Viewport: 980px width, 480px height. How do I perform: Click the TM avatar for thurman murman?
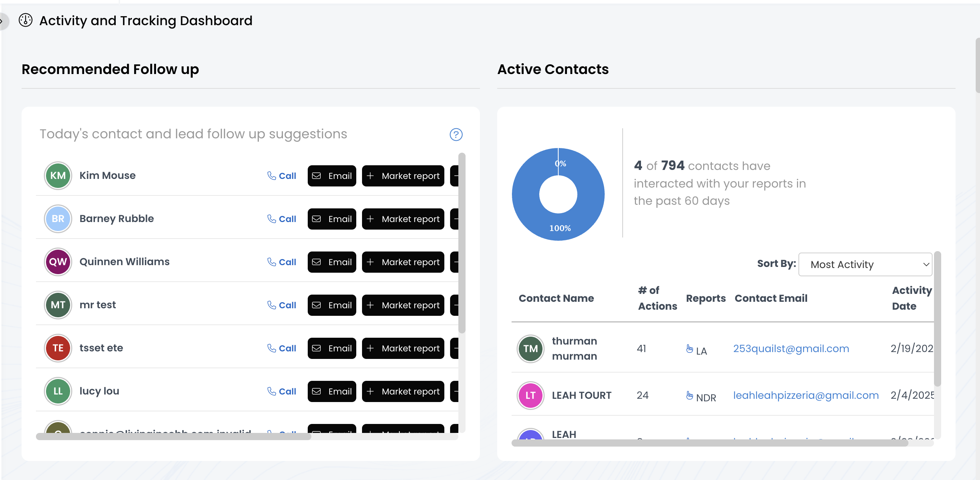(530, 349)
